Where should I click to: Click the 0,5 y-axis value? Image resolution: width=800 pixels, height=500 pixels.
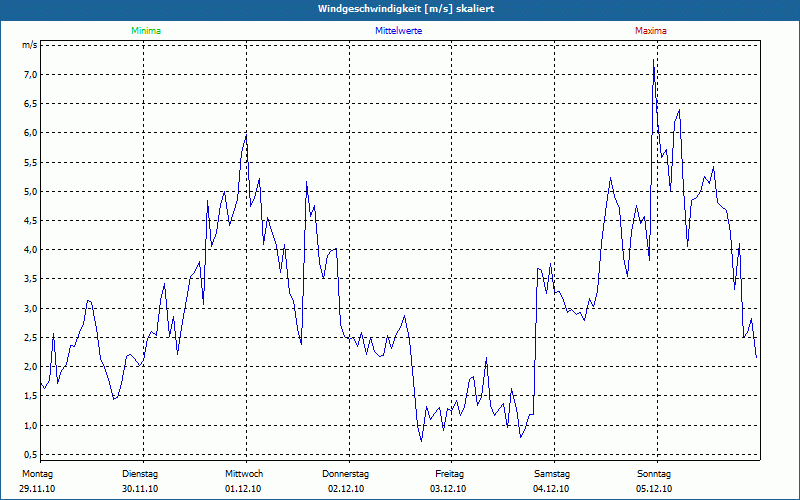pos(31,454)
